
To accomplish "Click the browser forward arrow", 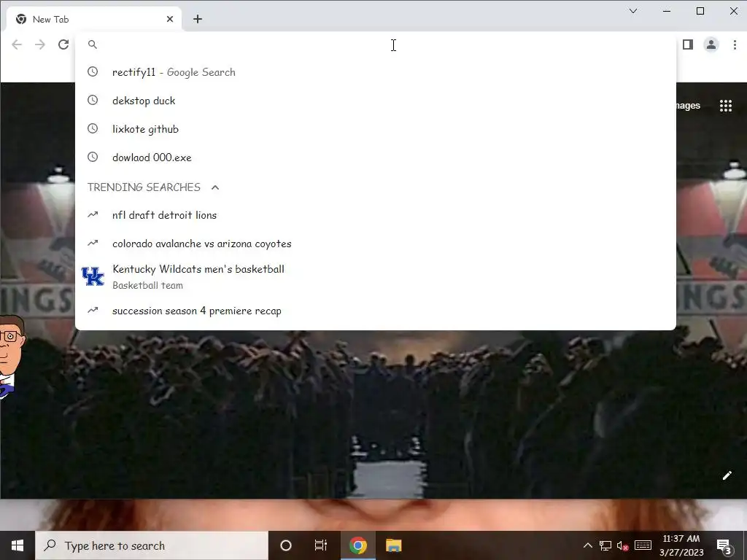I will click(x=40, y=44).
